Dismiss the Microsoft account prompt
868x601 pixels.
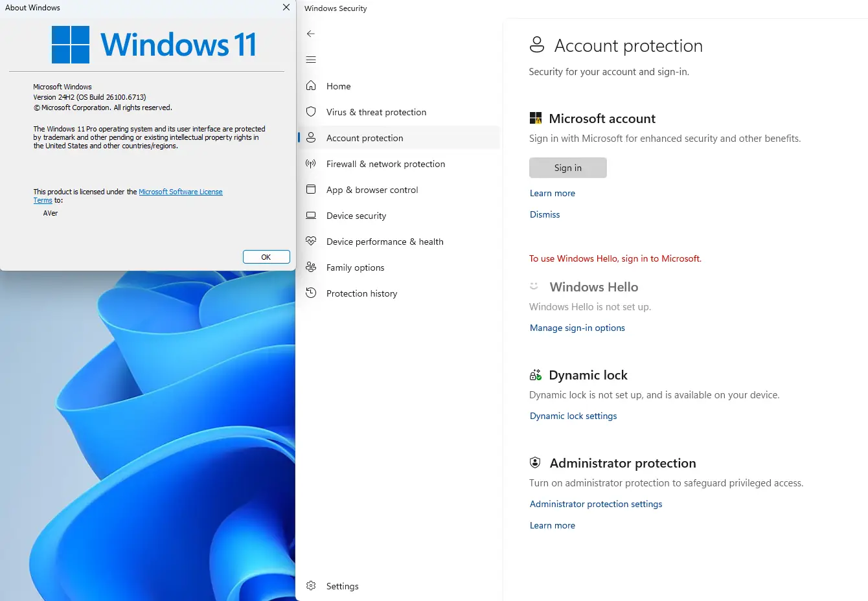(545, 214)
